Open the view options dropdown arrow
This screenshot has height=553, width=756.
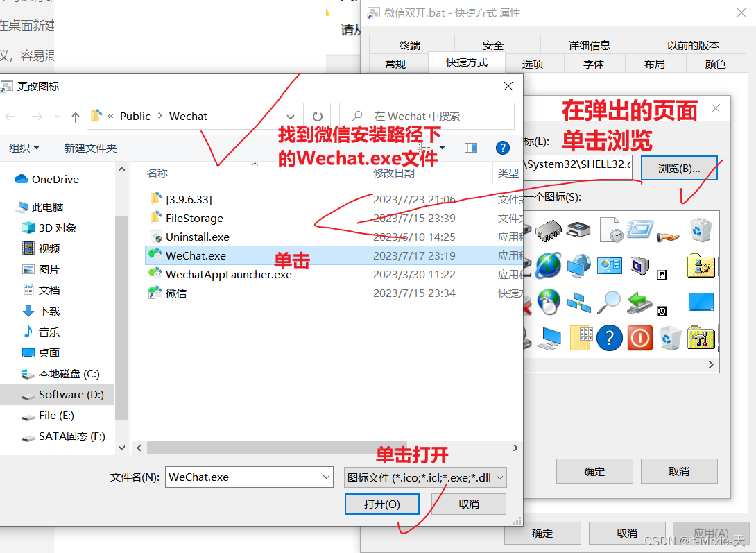(x=442, y=148)
